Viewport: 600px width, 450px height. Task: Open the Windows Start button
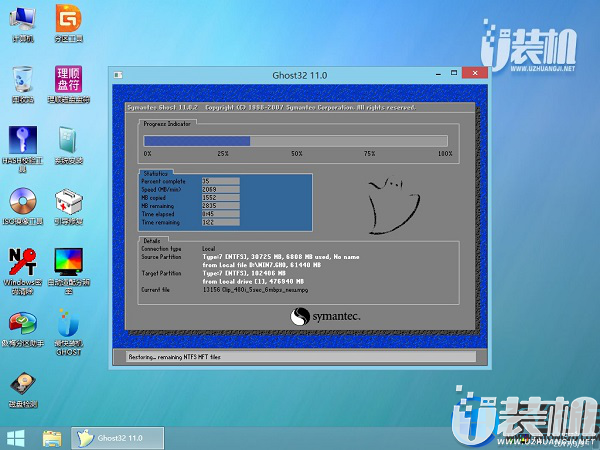click(16, 439)
